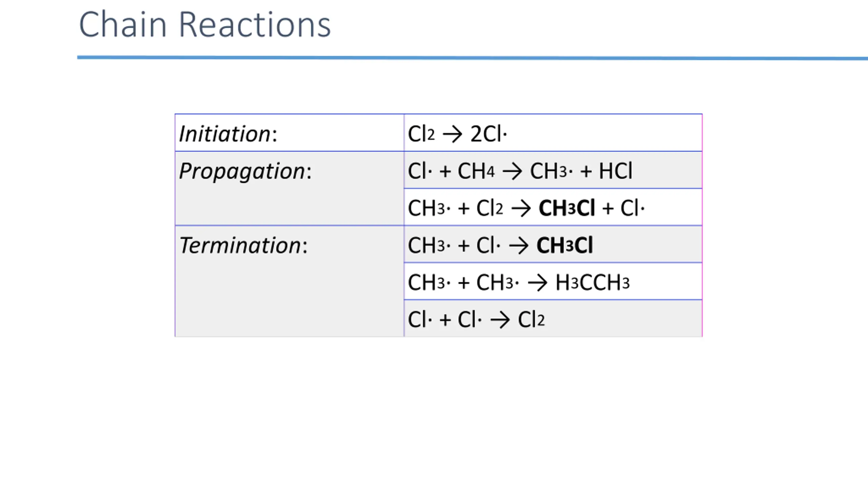This screenshot has height=488, width=868.
Task: Click the arrow in the Cl· + Cl· equation
Action: coord(500,320)
